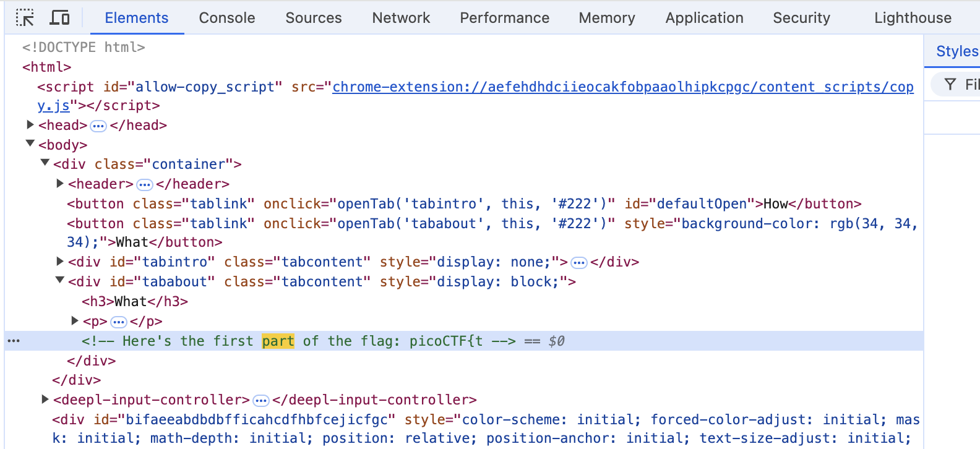Viewport: 980px width, 449px height.
Task: Switch to the Sources tab
Action: [x=314, y=18]
